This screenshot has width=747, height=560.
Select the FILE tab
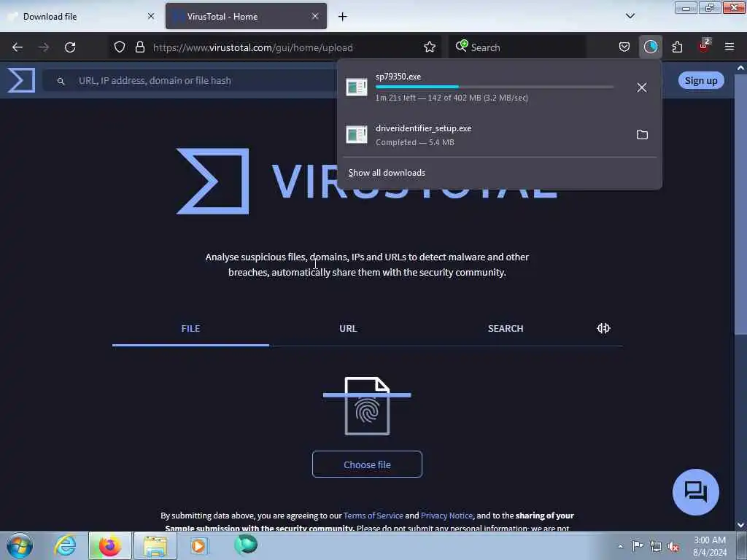pyautogui.click(x=190, y=329)
